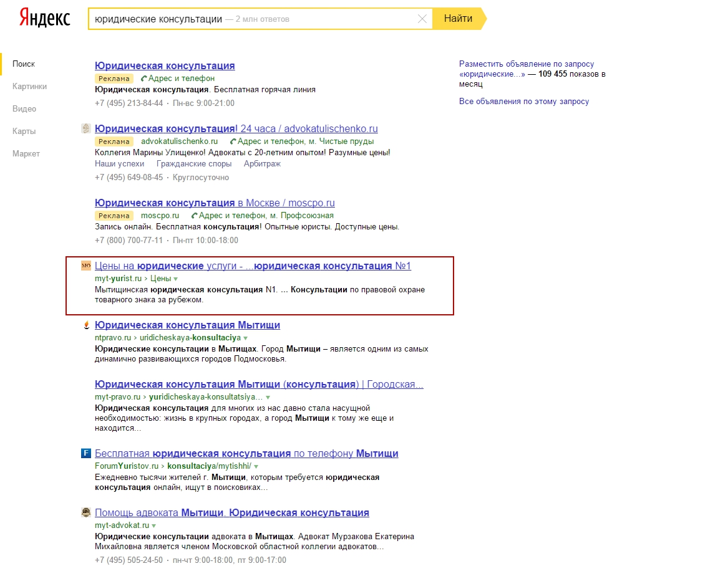Open the Картинки search section
Image resolution: width=728 pixels, height=566 pixels.
30,86
